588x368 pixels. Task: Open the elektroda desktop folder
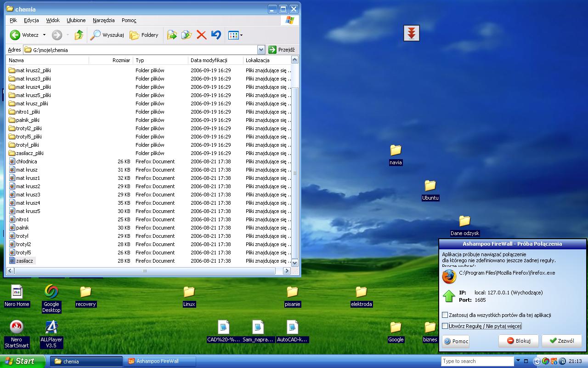coord(361,296)
